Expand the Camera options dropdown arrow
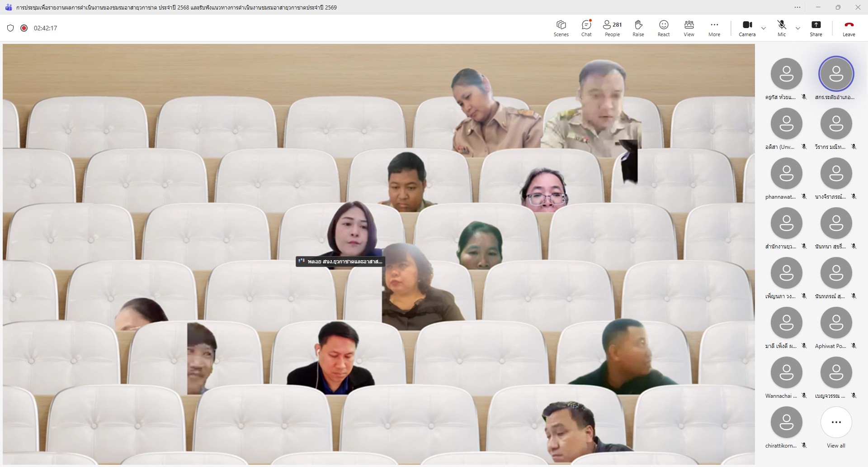868x467 pixels. tap(764, 28)
